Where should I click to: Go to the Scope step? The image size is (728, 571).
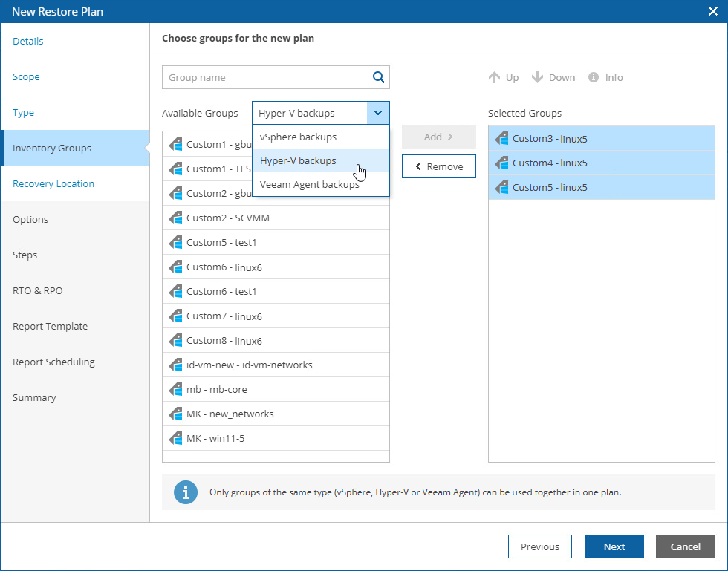pos(26,77)
